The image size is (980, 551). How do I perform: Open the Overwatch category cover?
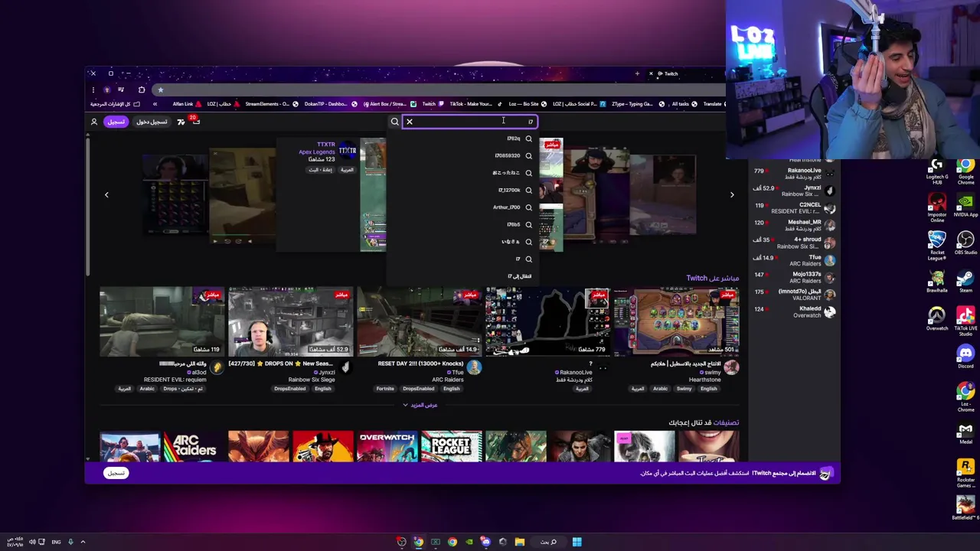pos(387,447)
